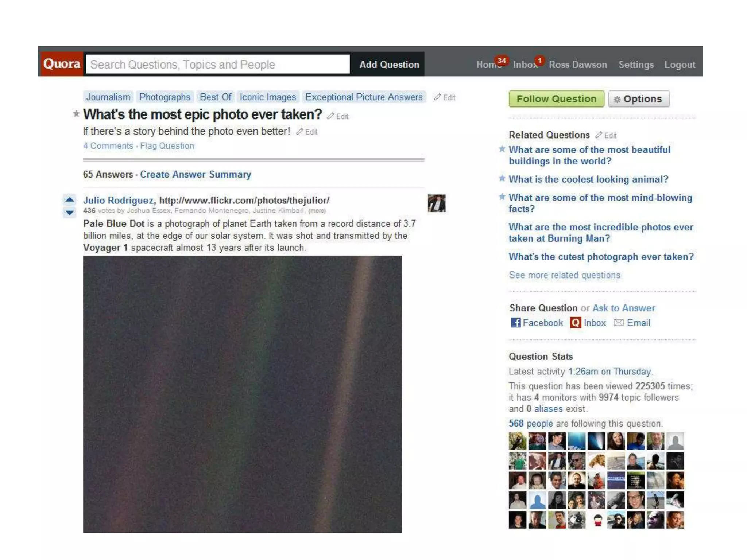Screen dimensions: 747x560
Task: Expand (more) voters list
Action: [317, 211]
